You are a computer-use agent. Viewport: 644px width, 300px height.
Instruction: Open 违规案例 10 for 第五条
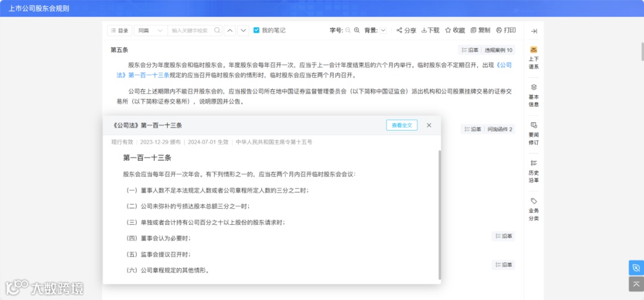pyautogui.click(x=498, y=50)
